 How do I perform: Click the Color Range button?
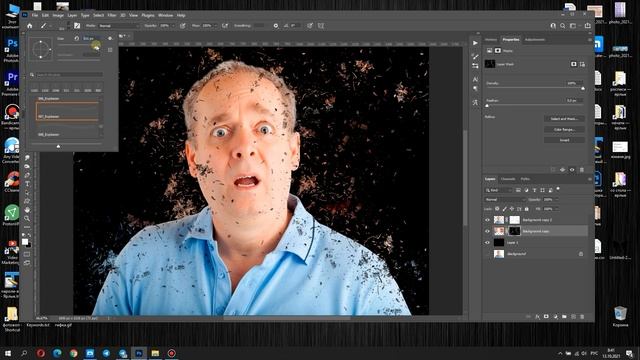click(564, 129)
